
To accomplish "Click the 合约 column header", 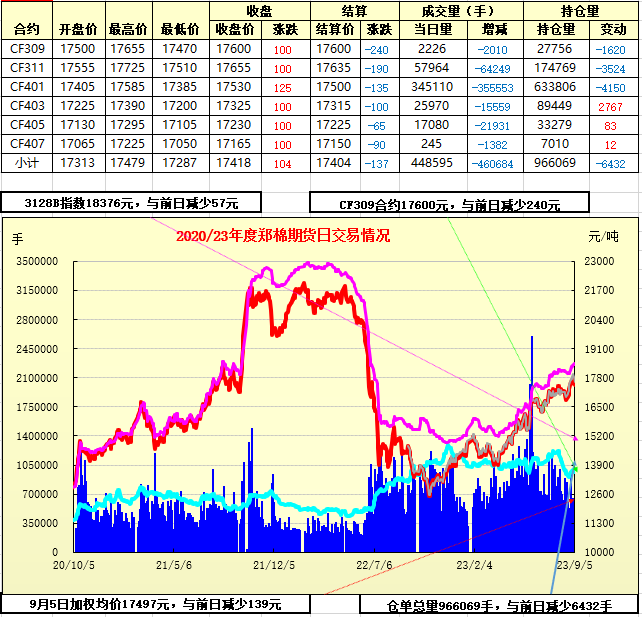I will (x=27, y=29).
